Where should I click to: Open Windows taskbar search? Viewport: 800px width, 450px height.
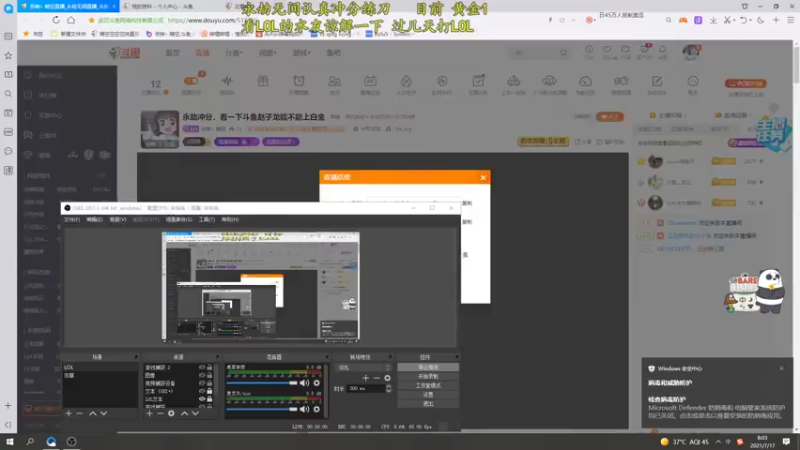[30, 442]
